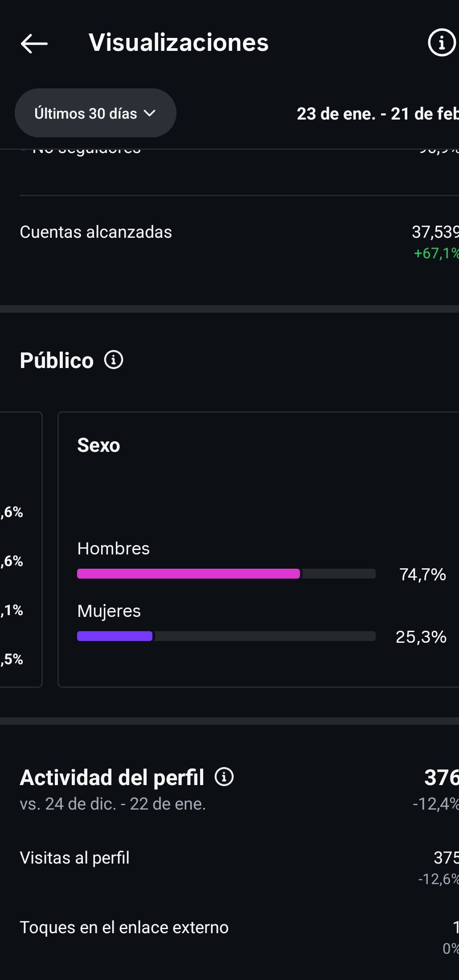Tap the partially visible left audience card
The width and height of the screenshot is (459, 980).
[x=20, y=549]
